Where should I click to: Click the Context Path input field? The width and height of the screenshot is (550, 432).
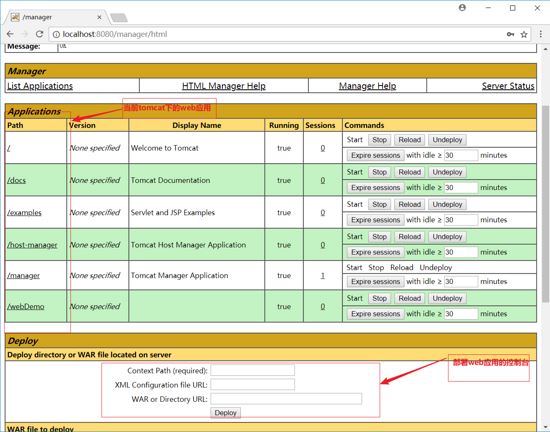[253, 371]
